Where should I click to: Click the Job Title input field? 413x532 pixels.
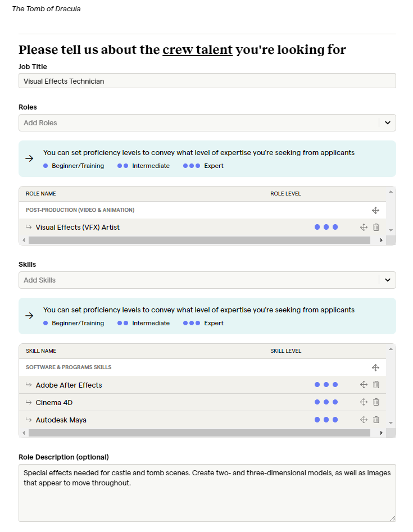(207, 81)
